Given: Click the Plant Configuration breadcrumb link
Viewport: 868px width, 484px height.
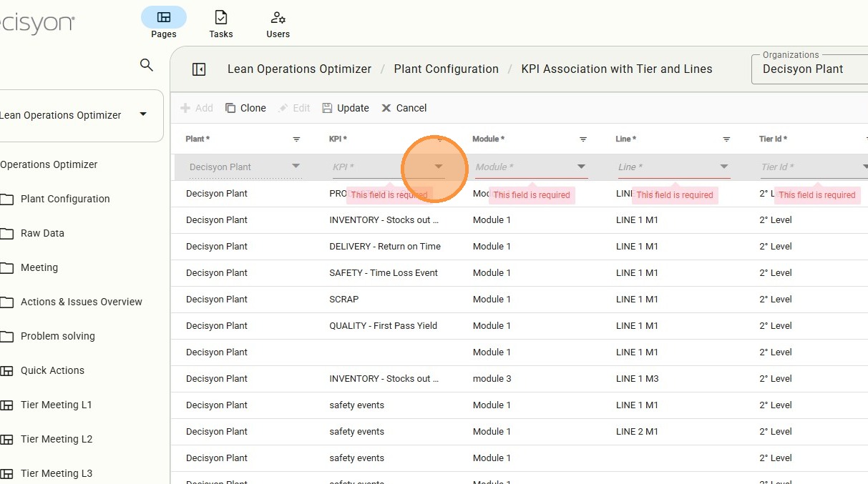Looking at the screenshot, I should [446, 69].
